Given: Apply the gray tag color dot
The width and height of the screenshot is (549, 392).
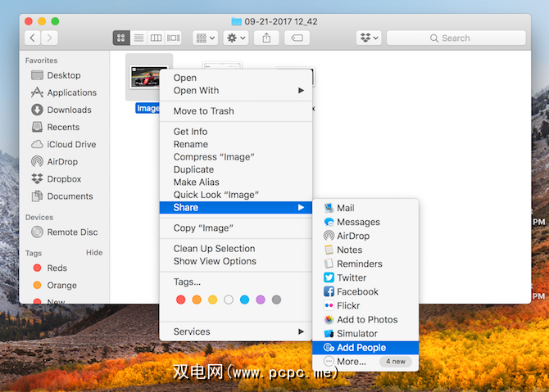Looking at the screenshot, I should (x=276, y=300).
